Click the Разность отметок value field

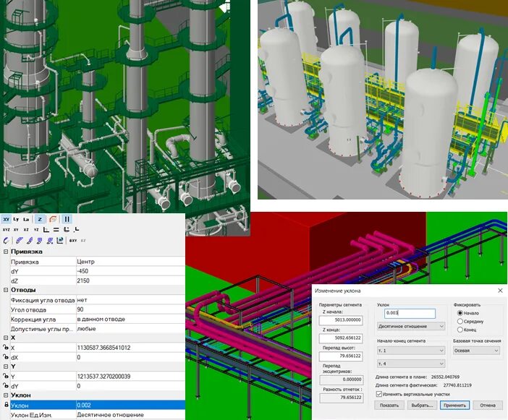(x=341, y=398)
